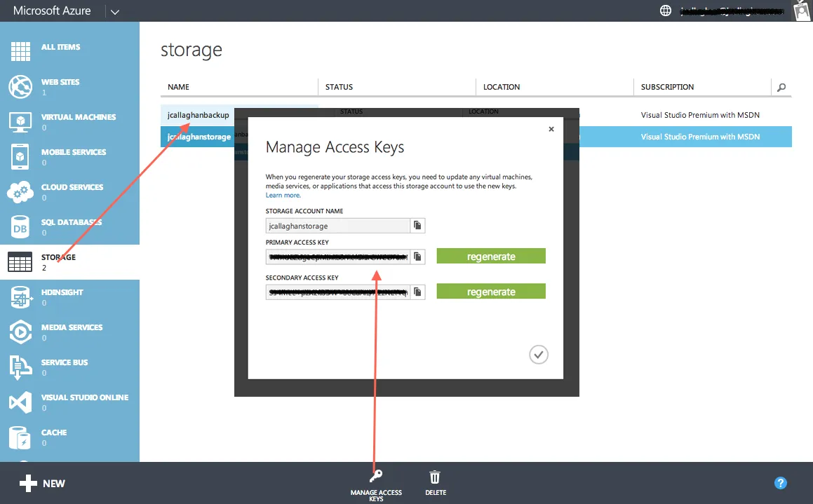
Task: Regenerate the primary access key
Action: click(x=491, y=256)
